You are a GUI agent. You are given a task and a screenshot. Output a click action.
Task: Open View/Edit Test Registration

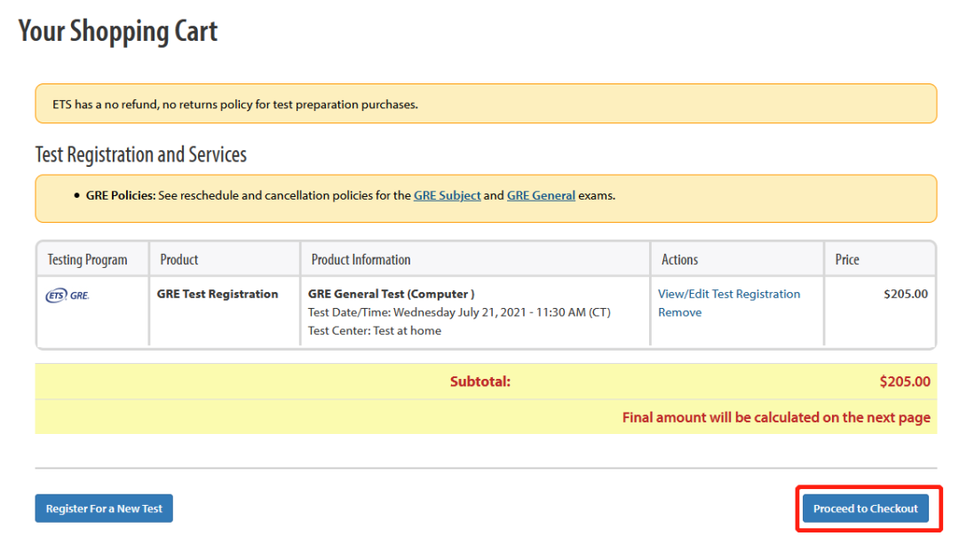pyautogui.click(x=728, y=294)
